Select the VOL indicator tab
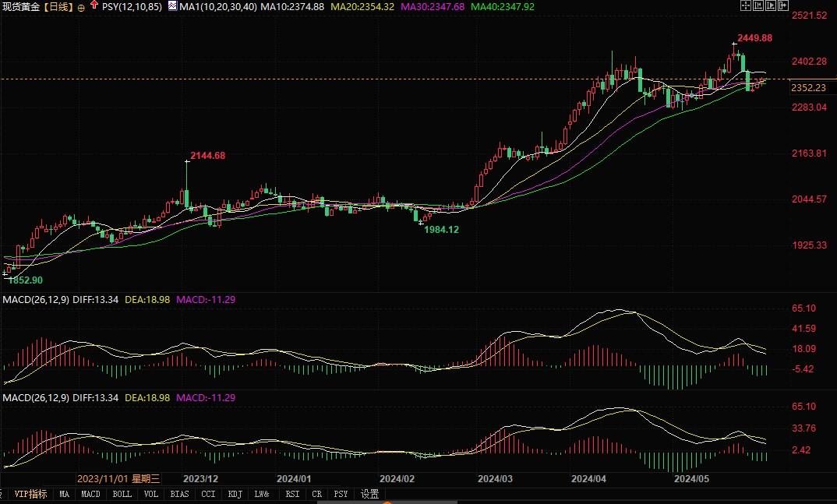Image resolution: width=837 pixels, height=504 pixels. 150,494
